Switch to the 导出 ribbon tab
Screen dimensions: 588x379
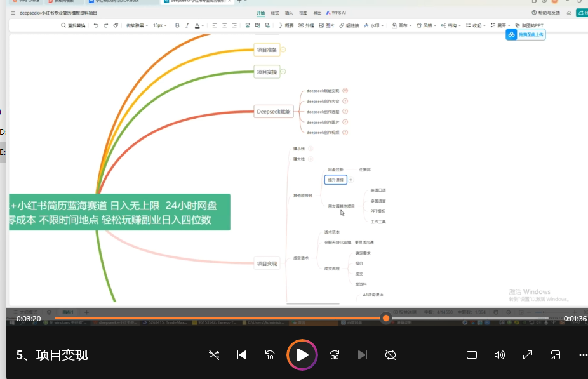(317, 13)
